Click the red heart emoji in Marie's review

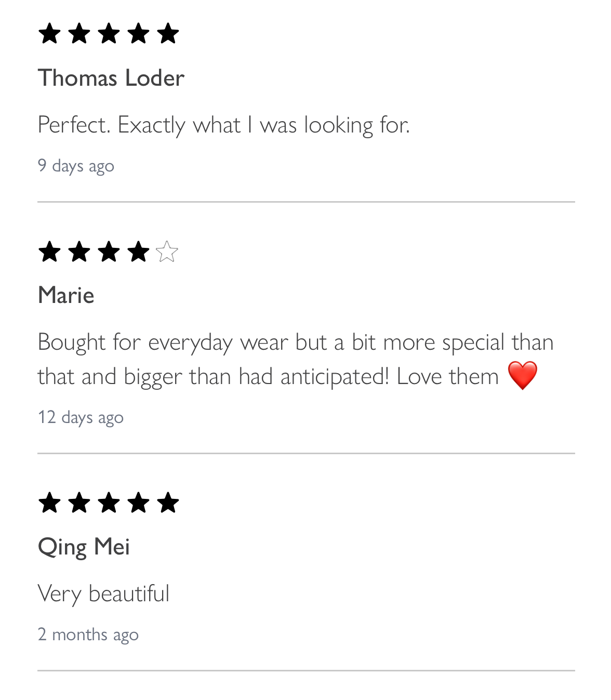[x=522, y=376]
